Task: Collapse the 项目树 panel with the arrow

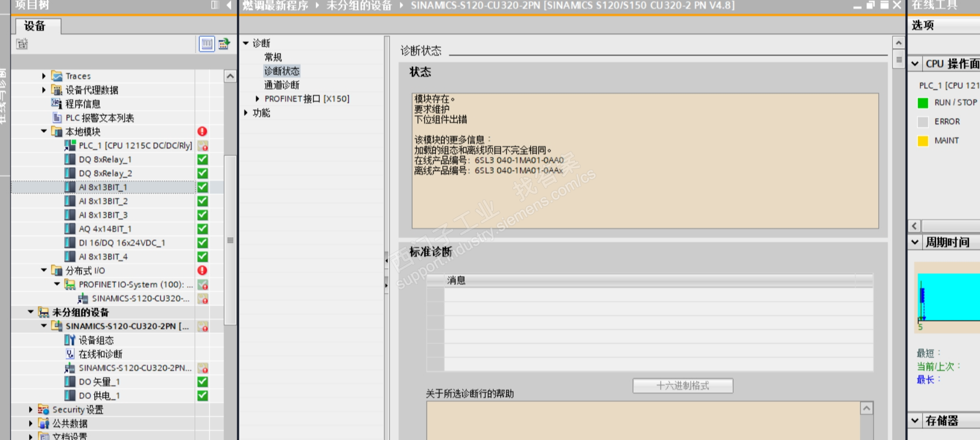Action: pyautogui.click(x=229, y=5)
